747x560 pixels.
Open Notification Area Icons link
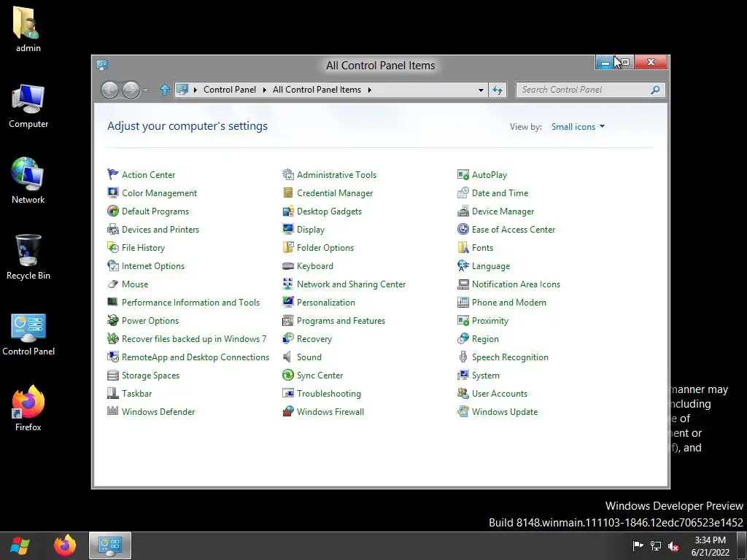(x=516, y=284)
